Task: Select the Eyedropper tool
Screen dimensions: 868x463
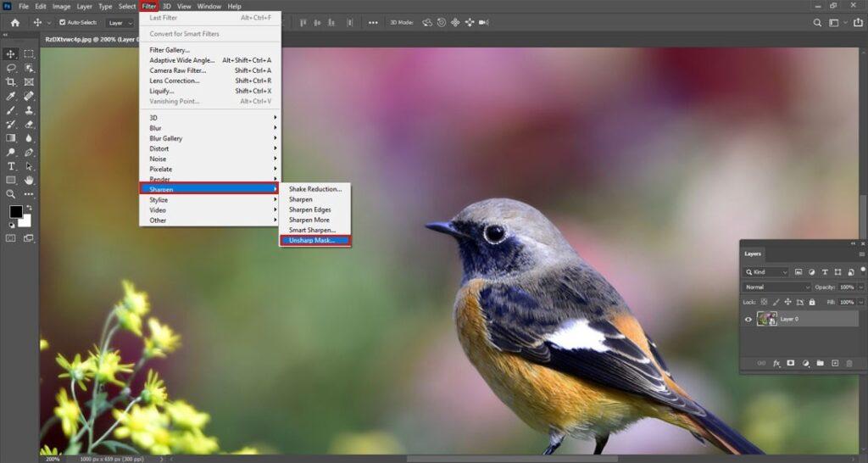Action: click(x=10, y=96)
